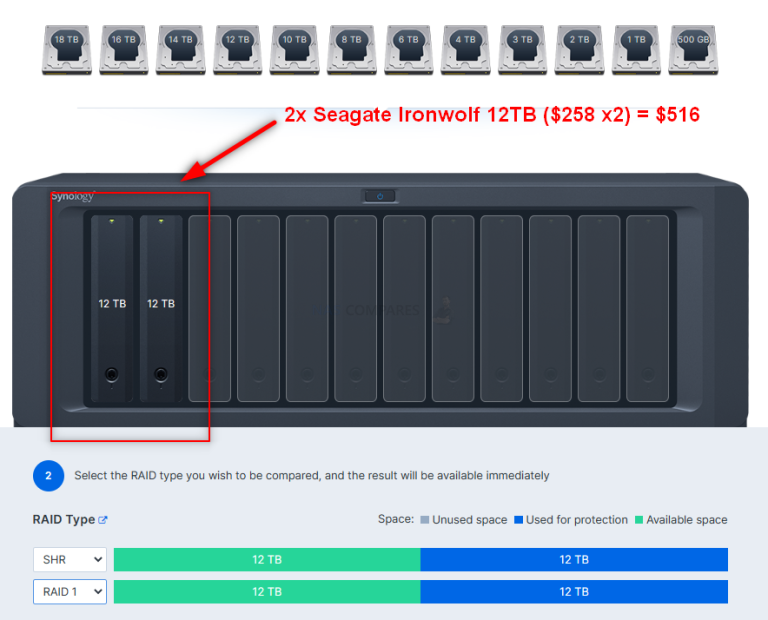This screenshot has width=768, height=620.
Task: Select the 18 TB hard drive icon
Action: (x=68, y=49)
